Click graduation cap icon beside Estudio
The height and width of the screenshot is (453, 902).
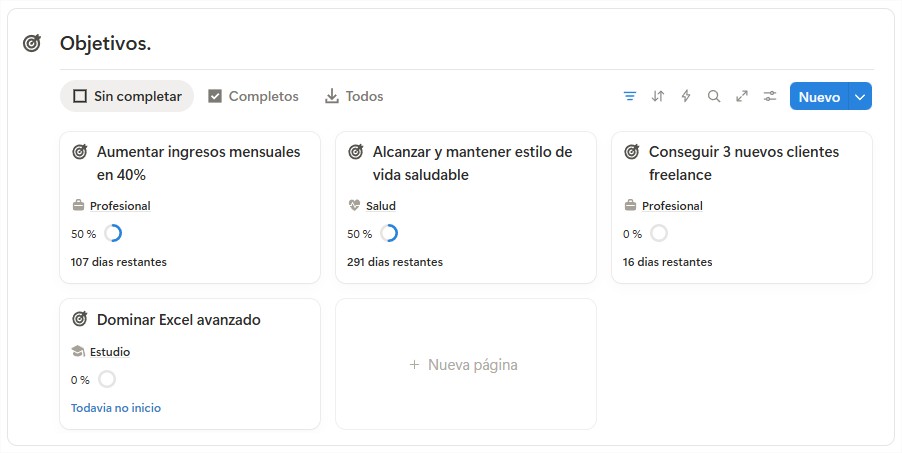[x=78, y=351]
